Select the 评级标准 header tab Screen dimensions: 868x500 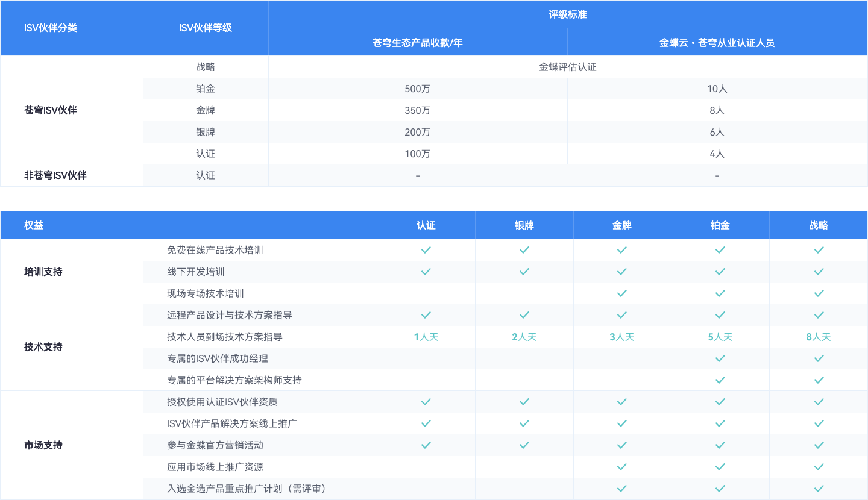tap(568, 14)
